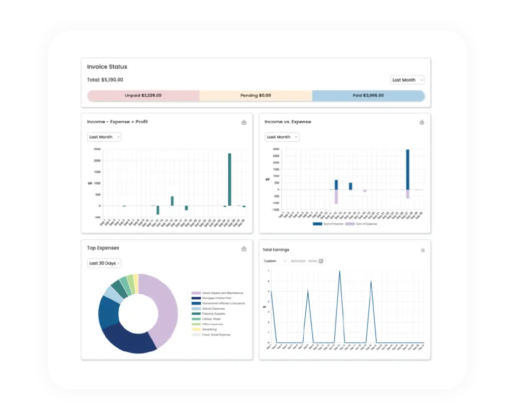Select the Paid $2,965.00 status segment
This screenshot has width=515, height=420.
point(368,95)
